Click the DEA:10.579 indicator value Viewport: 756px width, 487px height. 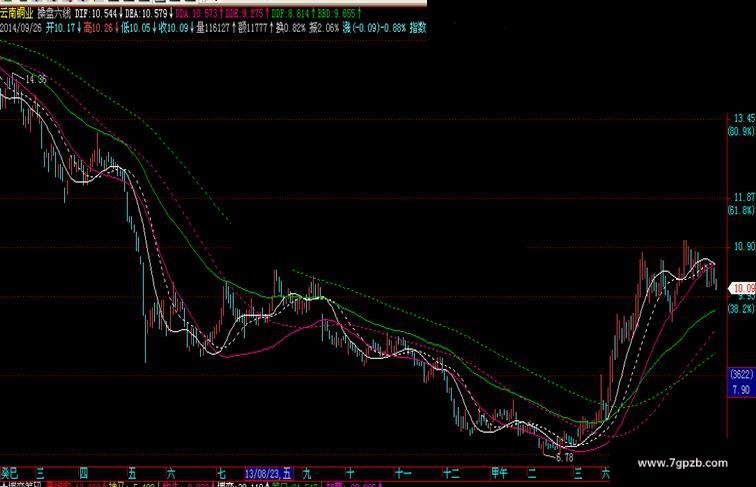(146, 14)
